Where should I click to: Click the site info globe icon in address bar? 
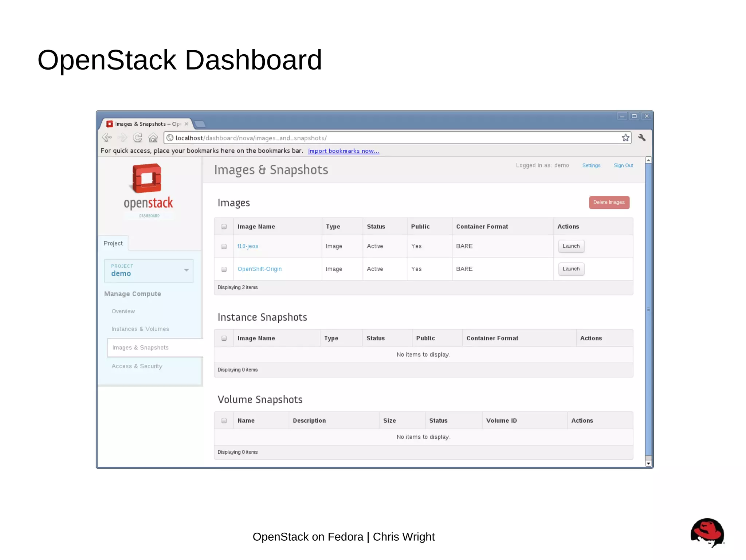pos(170,138)
